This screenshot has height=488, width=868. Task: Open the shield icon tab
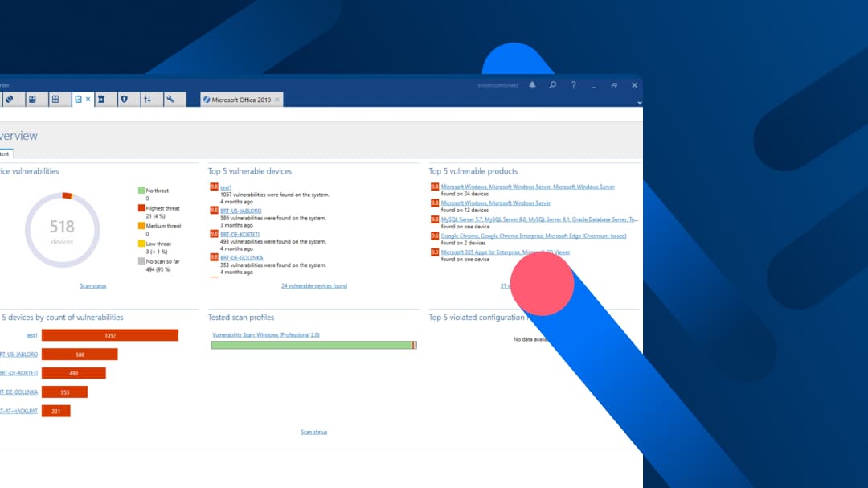click(124, 100)
